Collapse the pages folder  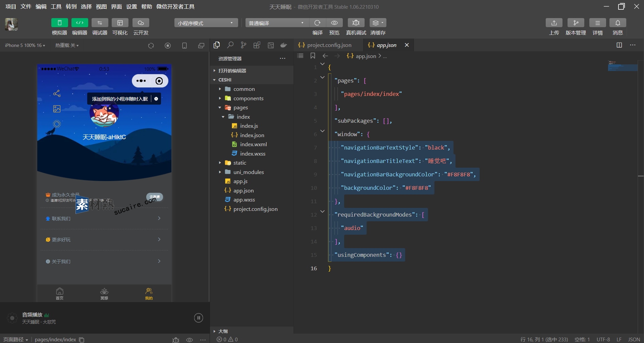click(x=252, y=107)
